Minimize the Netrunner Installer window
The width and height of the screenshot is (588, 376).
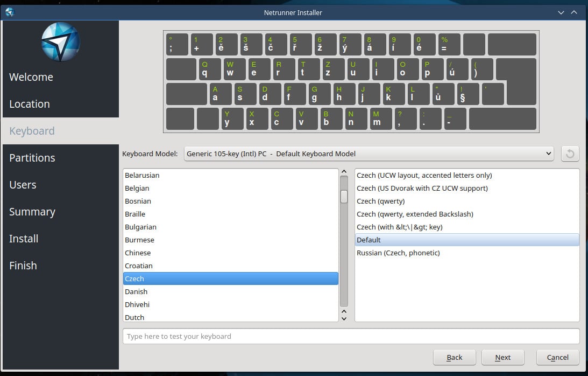561,12
